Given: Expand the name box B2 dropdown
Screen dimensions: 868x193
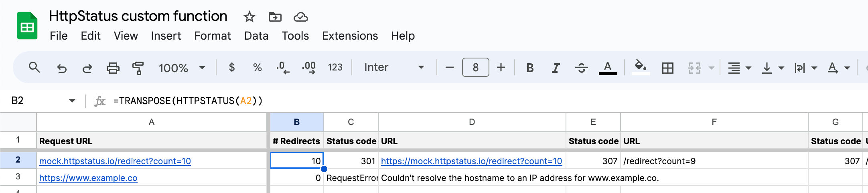Looking at the screenshot, I should 72,101.
